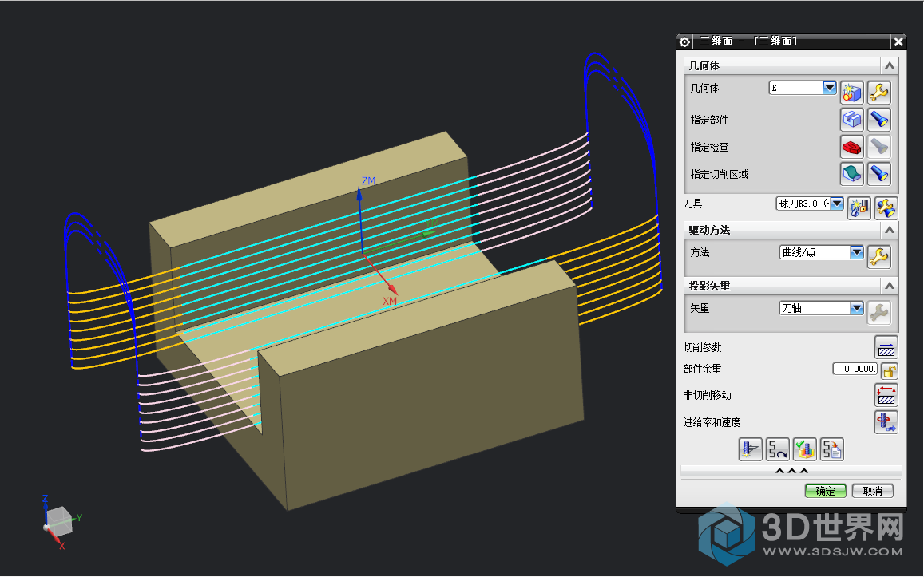Confirm with the 确定 button
924x577 pixels.
point(825,491)
